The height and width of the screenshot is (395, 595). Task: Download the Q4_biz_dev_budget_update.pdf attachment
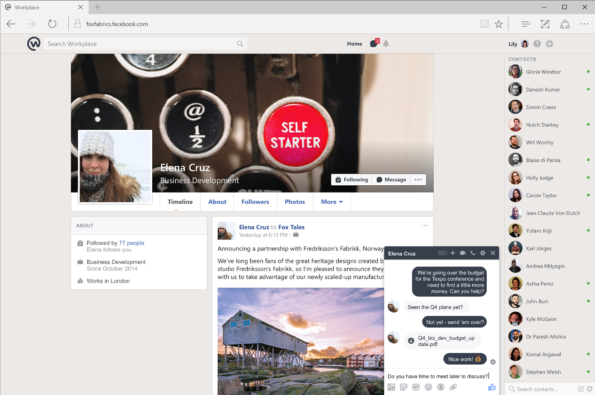pos(411,341)
